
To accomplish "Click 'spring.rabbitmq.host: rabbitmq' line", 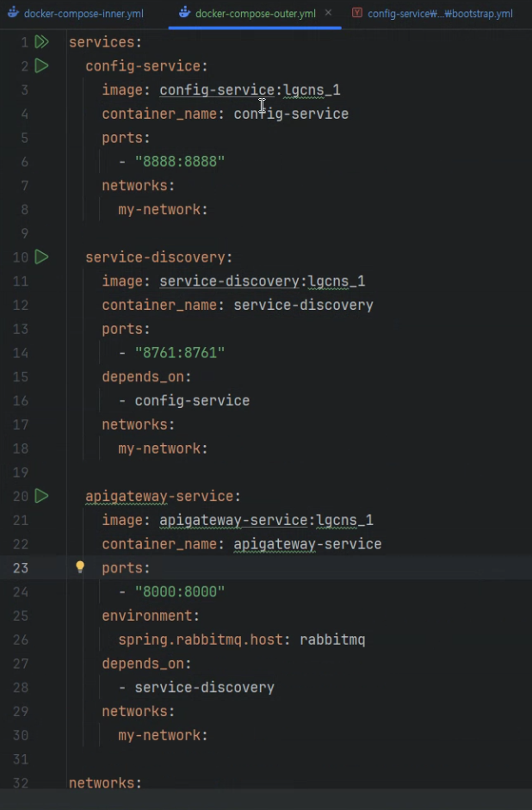I will 242,640.
